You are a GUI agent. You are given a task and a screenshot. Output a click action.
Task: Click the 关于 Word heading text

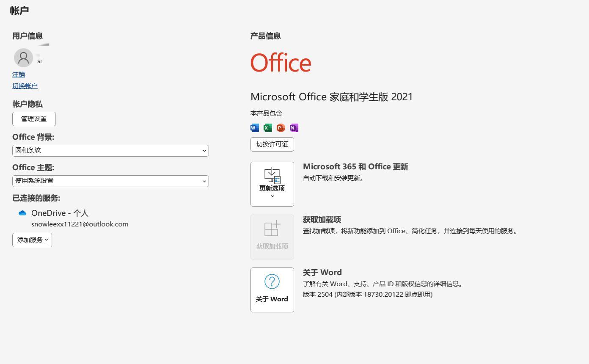(x=322, y=273)
